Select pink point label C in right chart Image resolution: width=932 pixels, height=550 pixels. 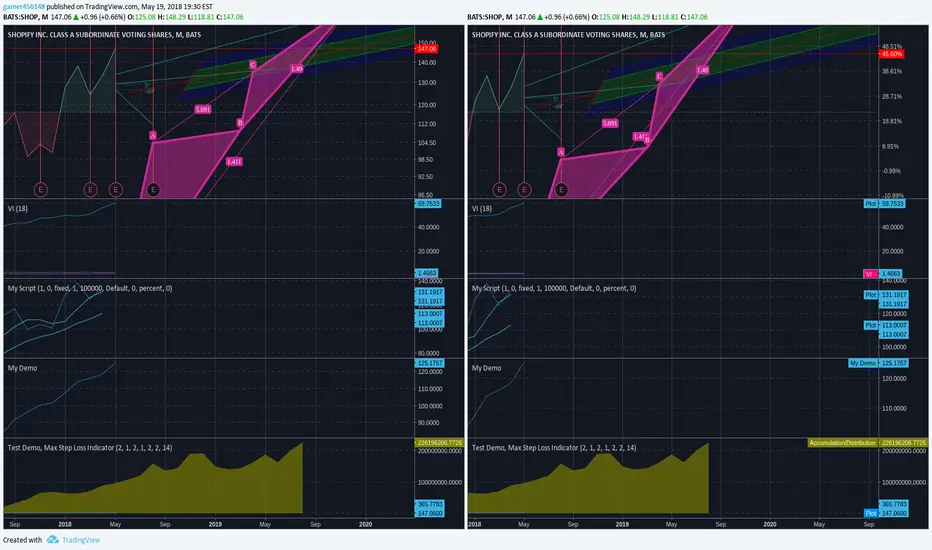(659, 76)
